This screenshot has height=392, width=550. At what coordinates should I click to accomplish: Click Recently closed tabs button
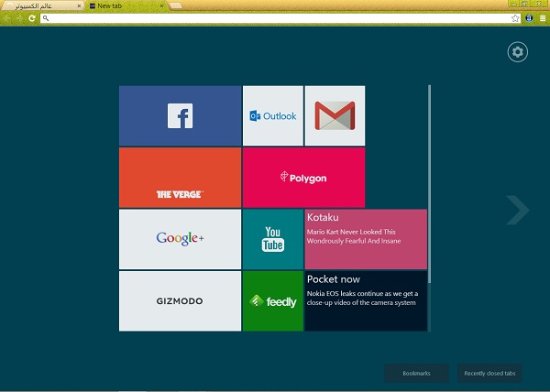pyautogui.click(x=489, y=373)
